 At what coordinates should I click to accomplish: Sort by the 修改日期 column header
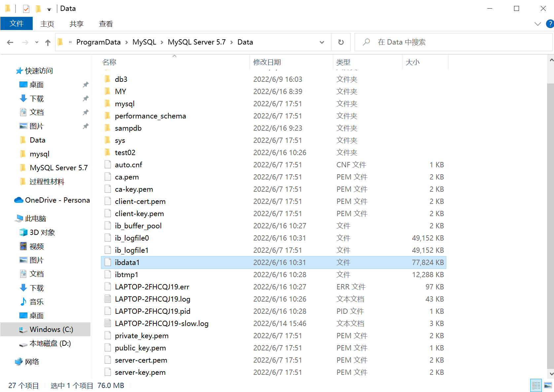tap(291, 62)
